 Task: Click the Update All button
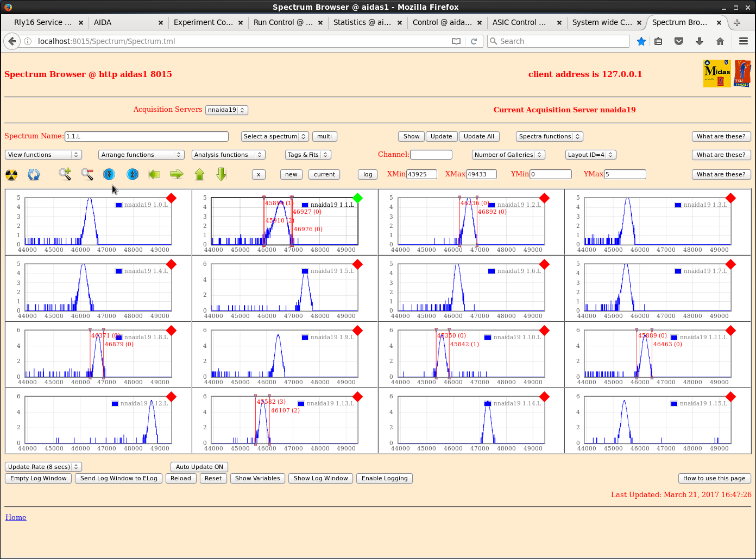click(x=479, y=136)
